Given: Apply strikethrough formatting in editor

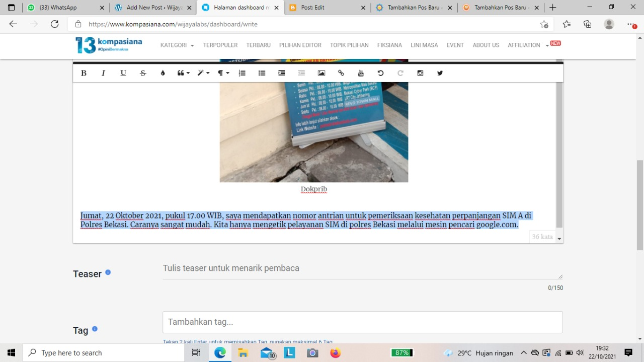Looking at the screenshot, I should (x=143, y=73).
